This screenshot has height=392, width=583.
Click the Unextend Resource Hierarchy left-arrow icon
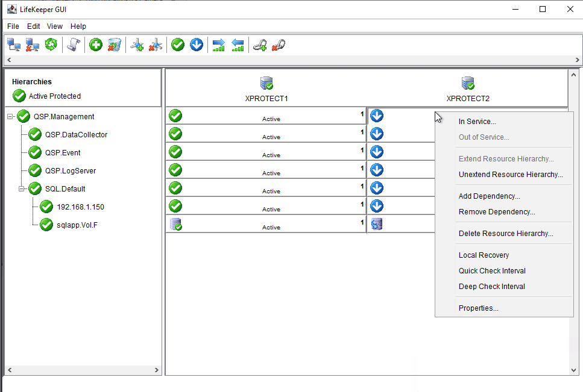[x=238, y=45]
